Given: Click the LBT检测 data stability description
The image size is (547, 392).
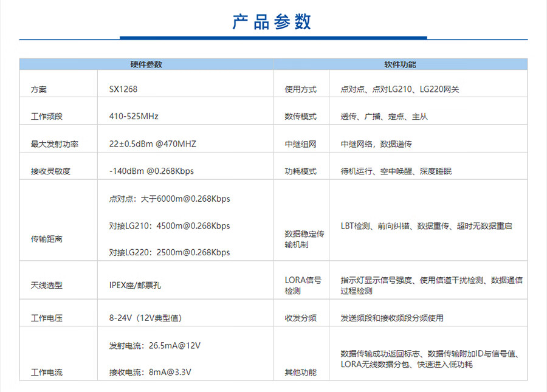Looking at the screenshot, I should point(426,226).
